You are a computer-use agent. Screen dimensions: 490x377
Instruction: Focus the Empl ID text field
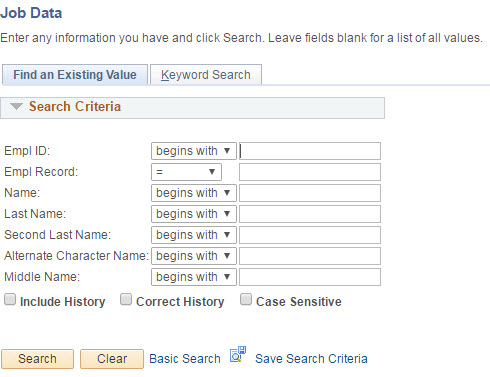click(310, 151)
